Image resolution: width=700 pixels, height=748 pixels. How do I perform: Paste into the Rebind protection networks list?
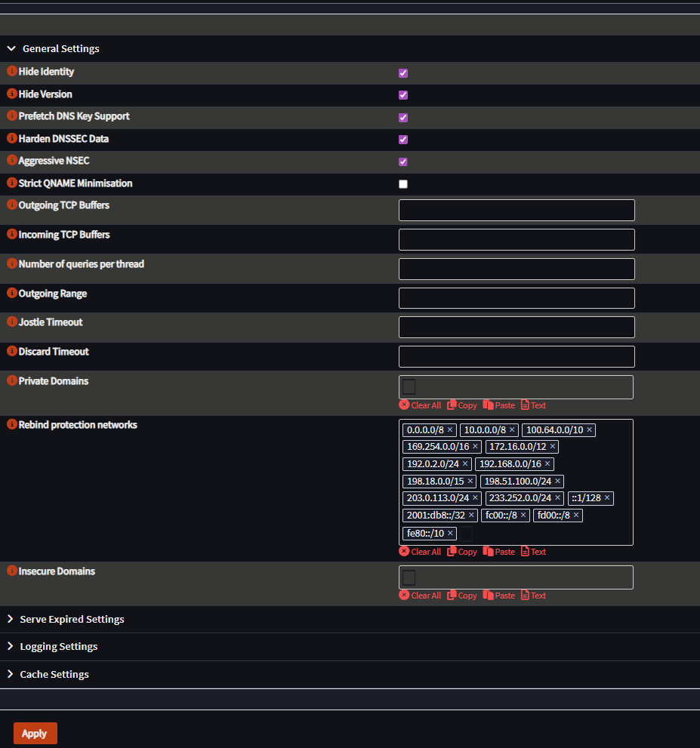[499, 552]
